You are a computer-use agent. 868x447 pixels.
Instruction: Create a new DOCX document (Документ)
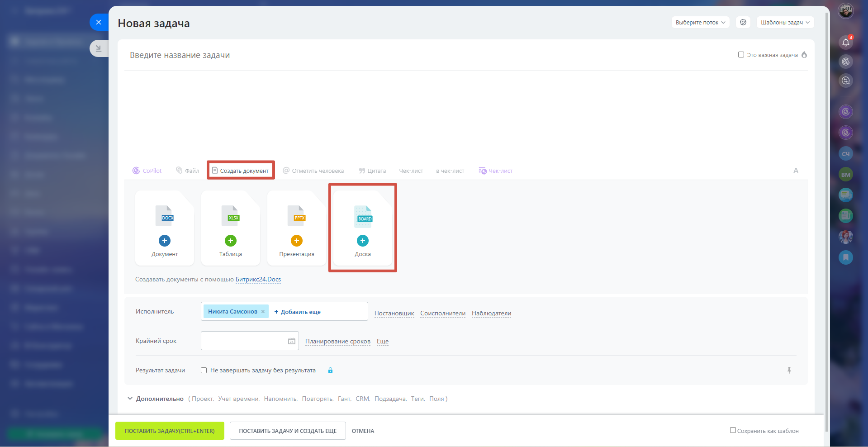(x=165, y=241)
